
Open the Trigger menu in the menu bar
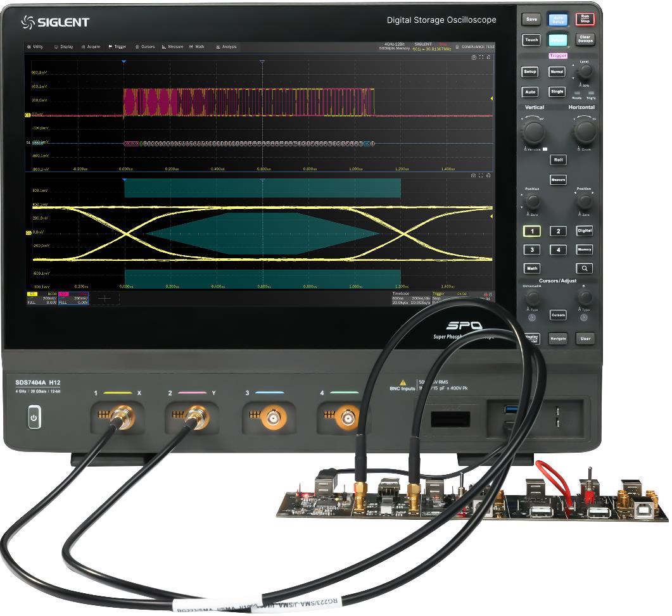pos(118,47)
